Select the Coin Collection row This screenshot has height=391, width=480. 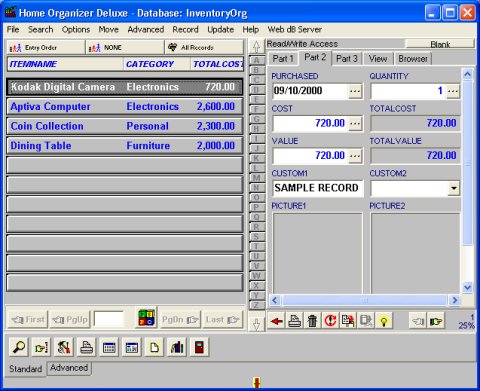tap(125, 126)
